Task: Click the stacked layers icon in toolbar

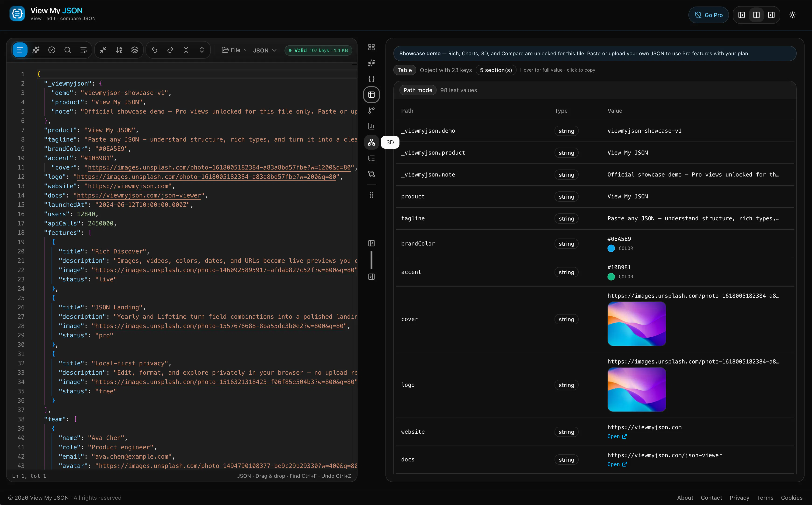Action: 135,50
